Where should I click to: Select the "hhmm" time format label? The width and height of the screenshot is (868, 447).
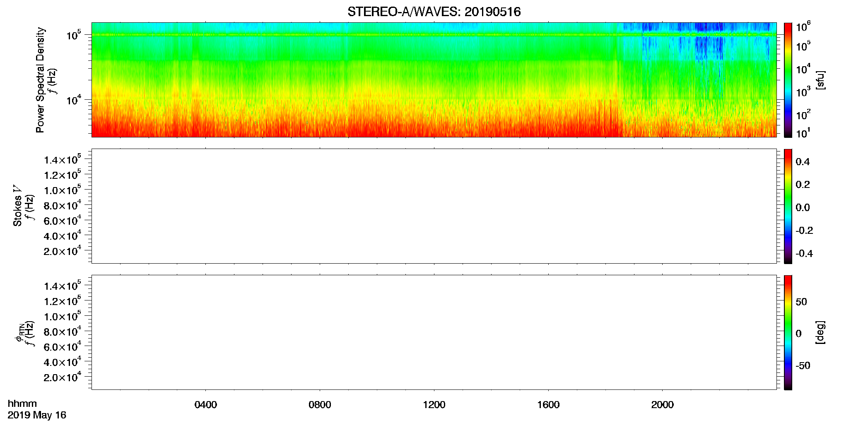pyautogui.click(x=22, y=404)
